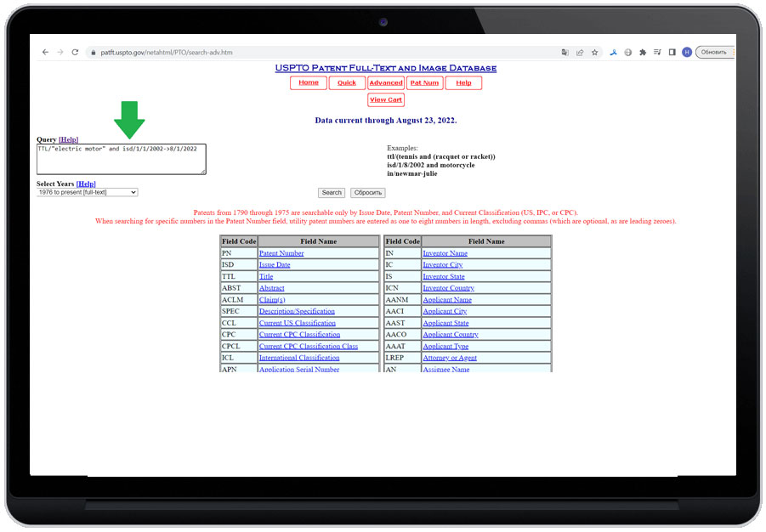This screenshot has width=766, height=532.
Task: Bookmark this page using the star icon
Action: pos(594,52)
